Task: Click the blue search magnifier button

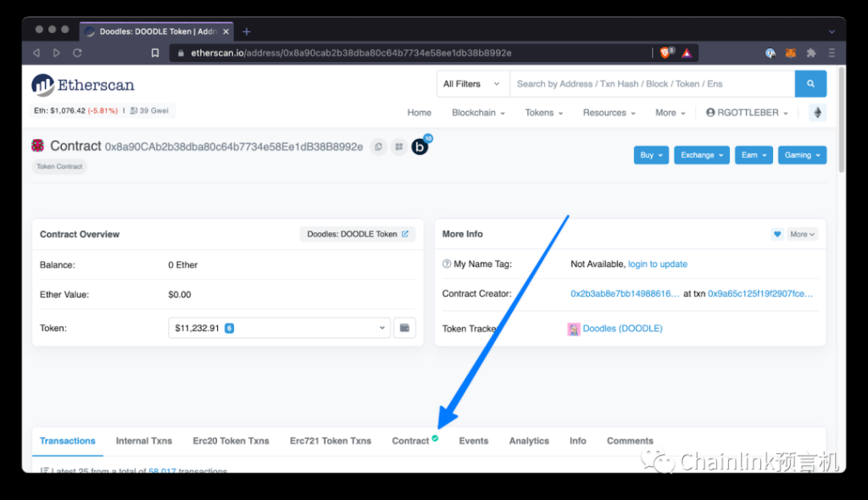Action: pyautogui.click(x=810, y=84)
